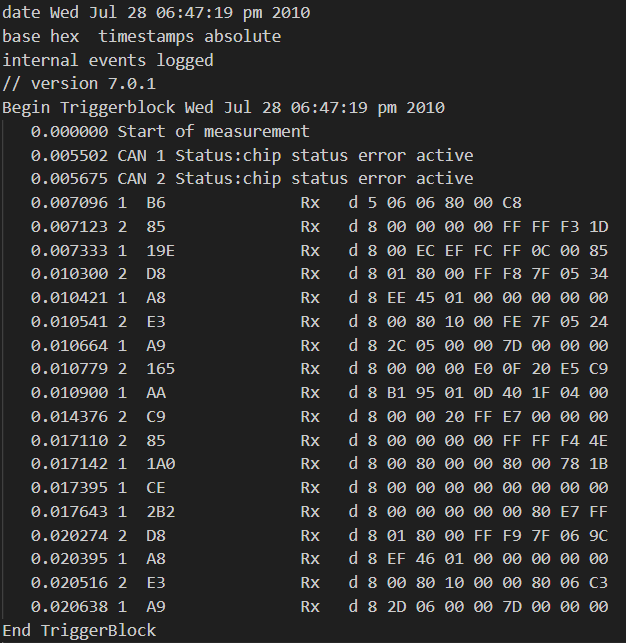The image size is (626, 643).
Task: Click the "Start of measurement" text
Action: coord(213,131)
